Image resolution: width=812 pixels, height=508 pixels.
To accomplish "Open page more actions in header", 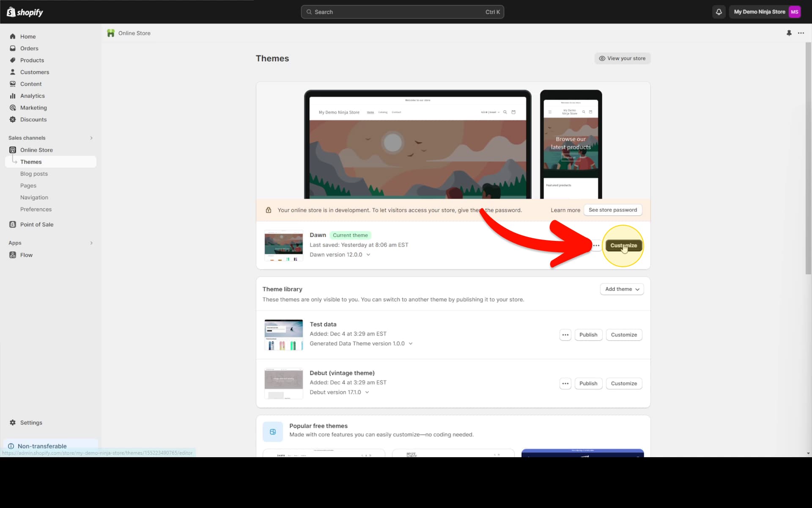I will tap(801, 33).
